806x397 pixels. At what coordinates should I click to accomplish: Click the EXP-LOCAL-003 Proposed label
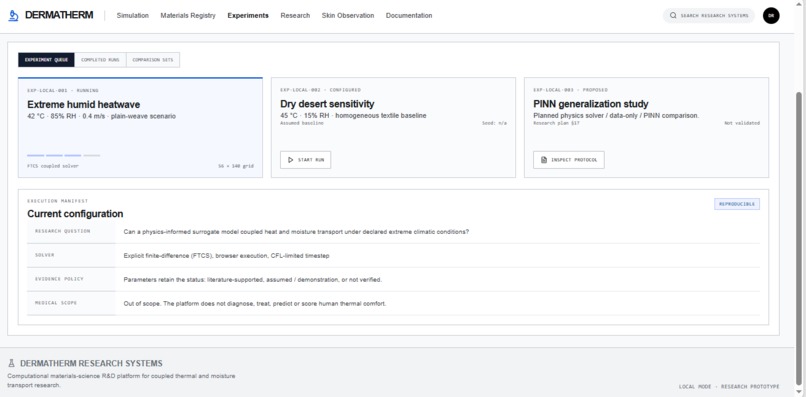[570, 90]
